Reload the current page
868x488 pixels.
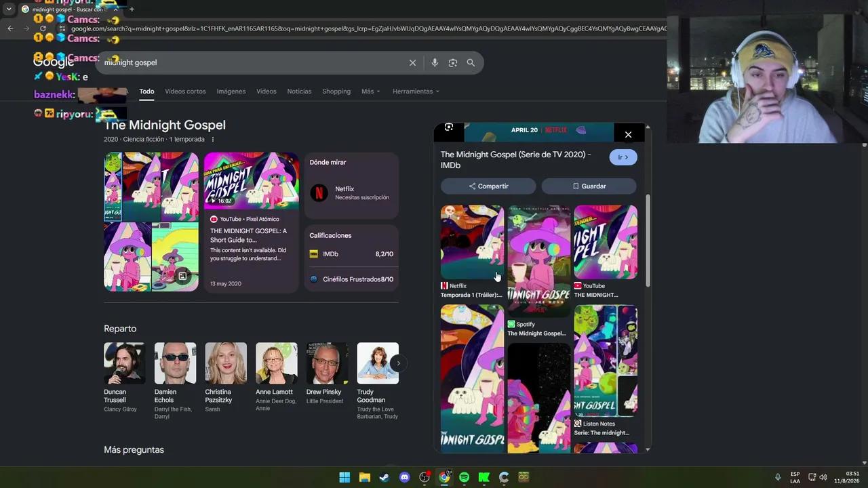tap(43, 28)
